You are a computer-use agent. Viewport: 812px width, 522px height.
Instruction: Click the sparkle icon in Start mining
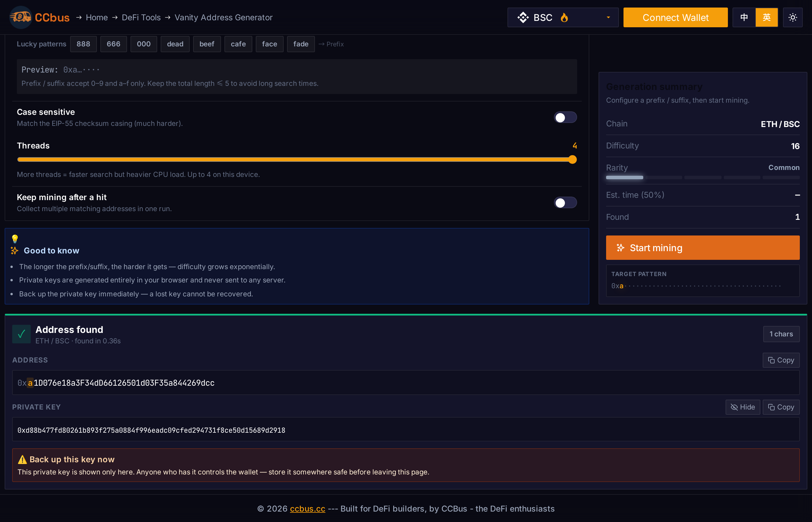tap(620, 248)
